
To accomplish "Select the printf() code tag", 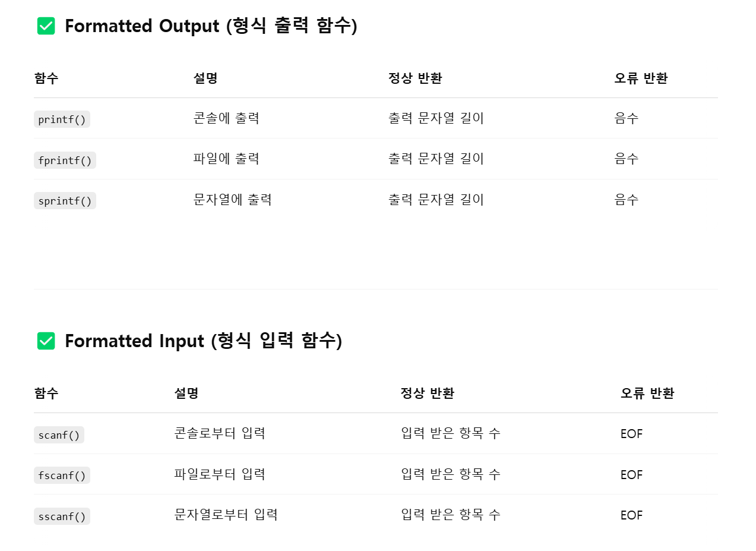I will point(62,119).
